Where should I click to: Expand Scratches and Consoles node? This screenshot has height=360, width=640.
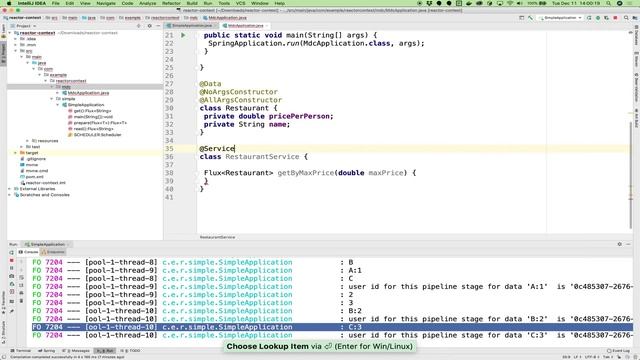click(10, 195)
